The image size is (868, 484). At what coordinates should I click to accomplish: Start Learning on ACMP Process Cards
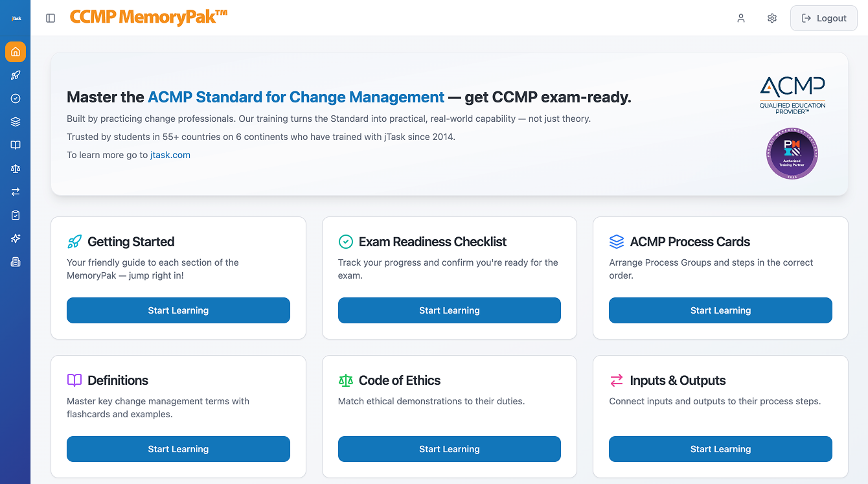click(x=720, y=310)
